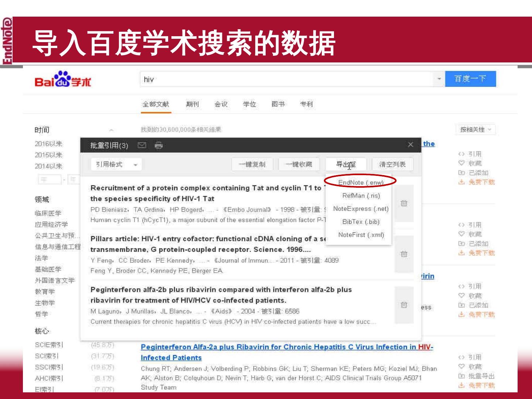Click 收藏 for the first search result
The image size is (532, 399).
470,163
